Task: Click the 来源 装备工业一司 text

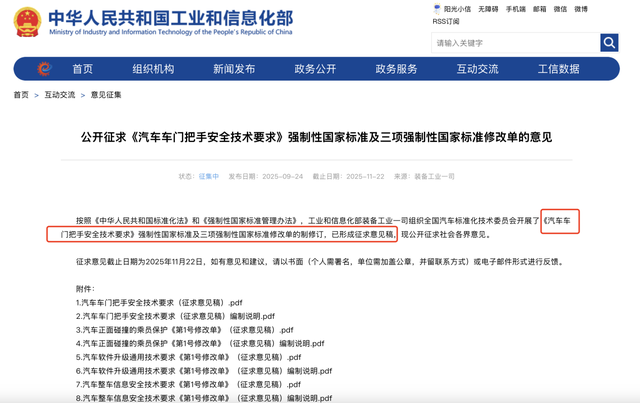Action: [x=424, y=176]
